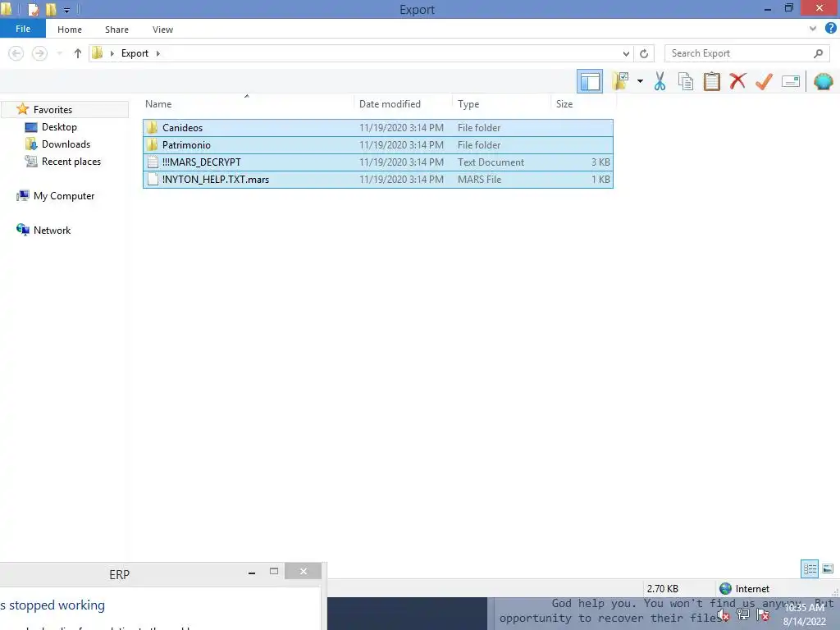The width and height of the screenshot is (840, 630).
Task: Click the Forward navigation arrow
Action: 39,53
